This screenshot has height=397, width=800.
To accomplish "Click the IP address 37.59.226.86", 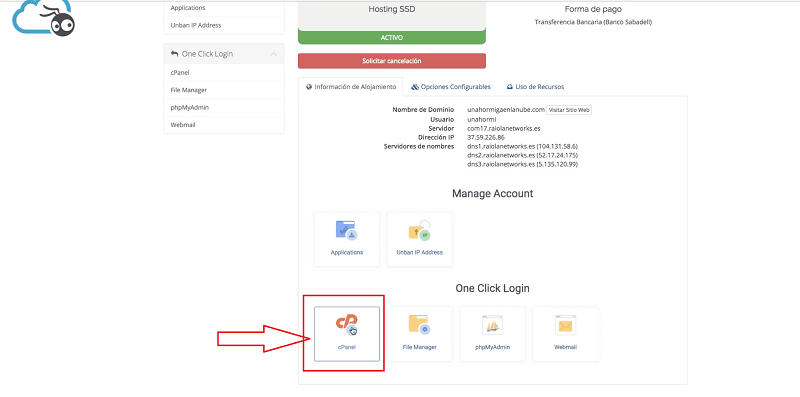I will pyautogui.click(x=486, y=137).
